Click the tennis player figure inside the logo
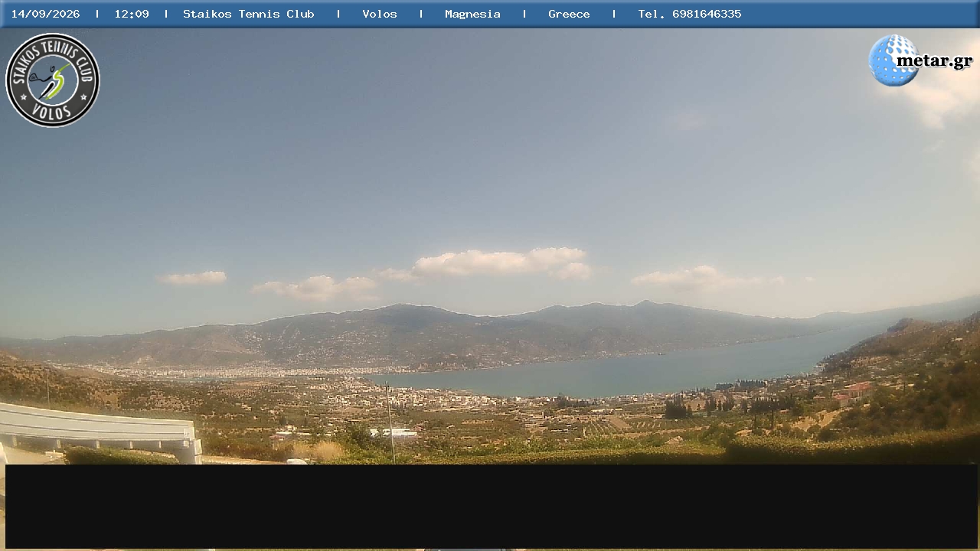The height and width of the screenshot is (551, 980). [x=51, y=80]
